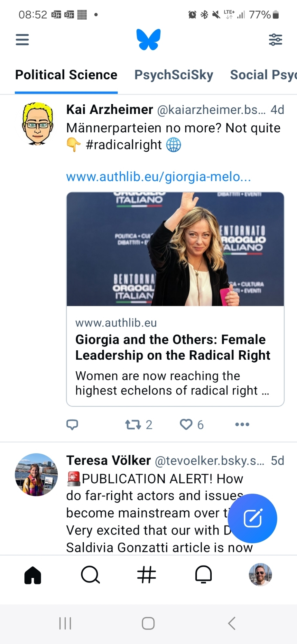Tap the Bluesky butterfly logo
This screenshot has height=644, width=297.
coord(148,40)
